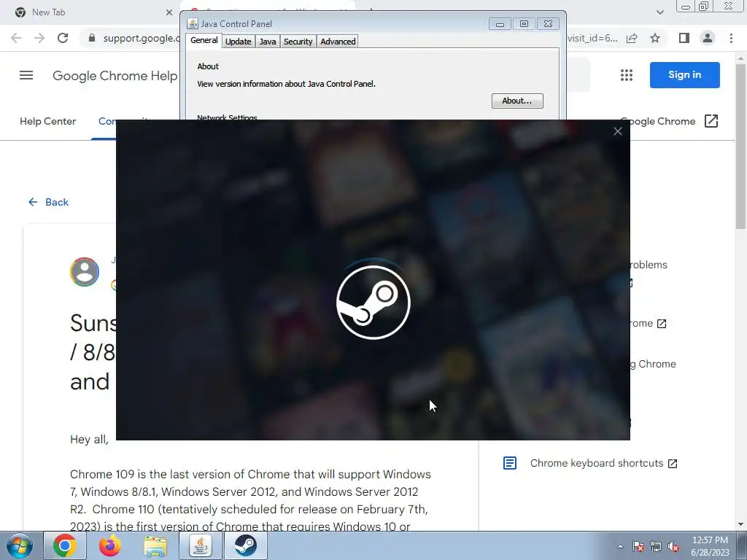Click the About... button in Java Control Panel
Screen dimensions: 747x560
click(x=517, y=101)
